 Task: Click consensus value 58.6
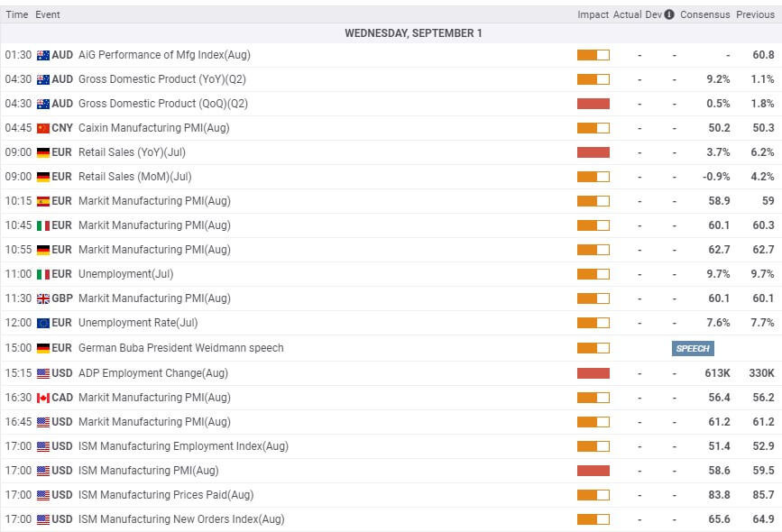[x=719, y=470]
